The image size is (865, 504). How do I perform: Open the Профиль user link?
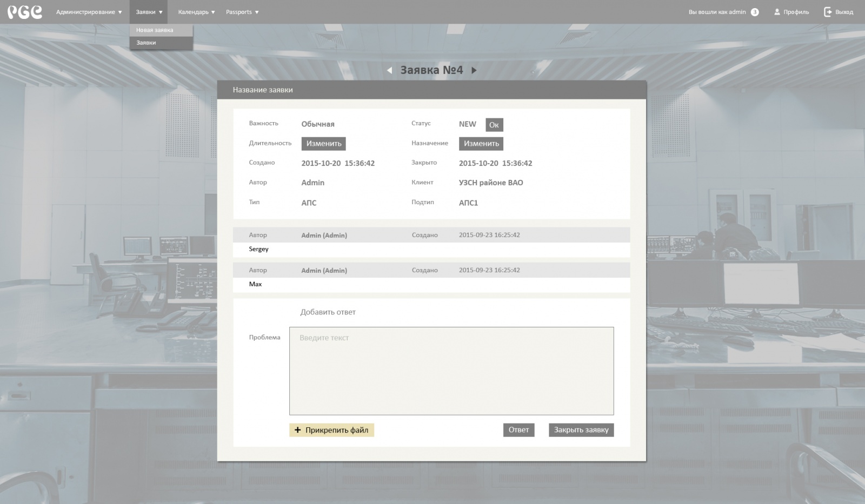[791, 12]
